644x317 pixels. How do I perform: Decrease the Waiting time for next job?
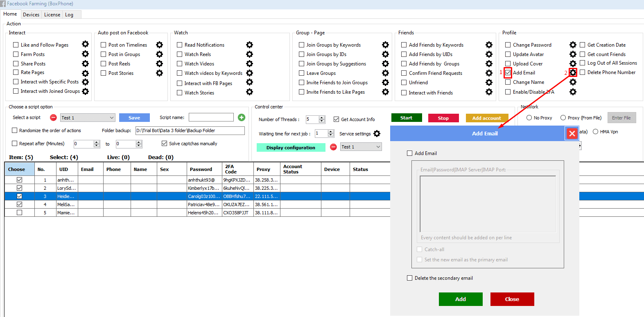click(x=331, y=135)
